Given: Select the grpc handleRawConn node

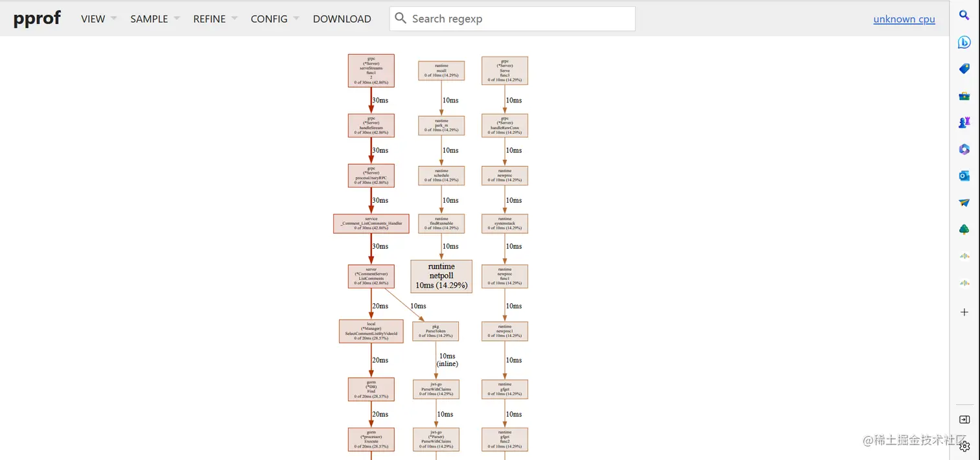Looking at the screenshot, I should click(505, 126).
